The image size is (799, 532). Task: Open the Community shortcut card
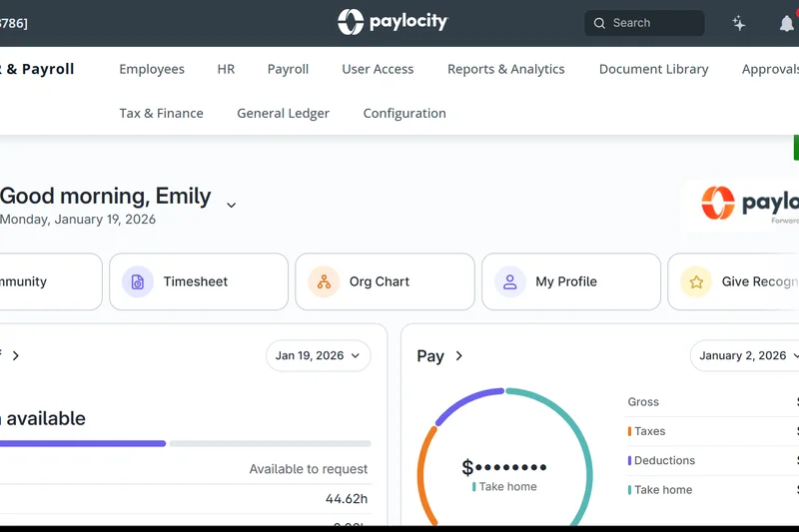point(51,281)
